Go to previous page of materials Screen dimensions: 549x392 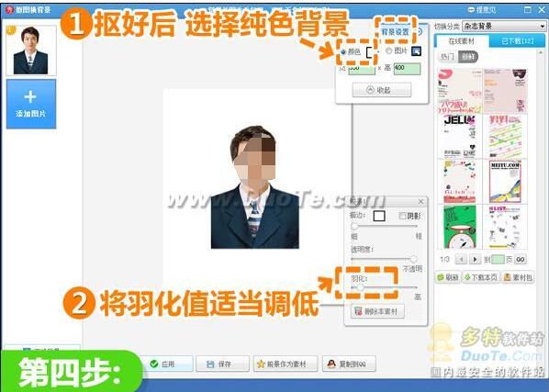(461, 260)
